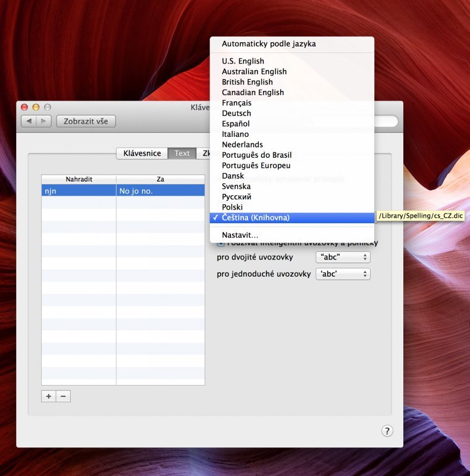Remove selected substitution with minus button
Screen dimensions: 470x476
pos(63,396)
